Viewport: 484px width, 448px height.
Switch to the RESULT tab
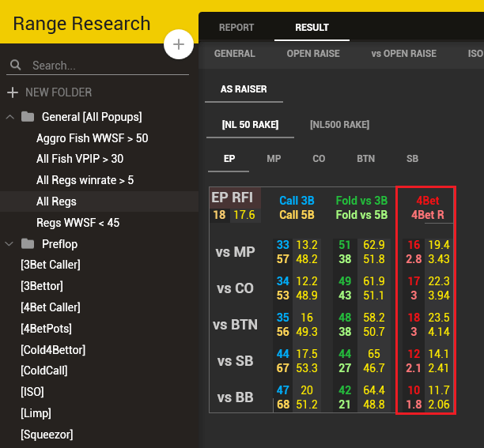tap(312, 28)
